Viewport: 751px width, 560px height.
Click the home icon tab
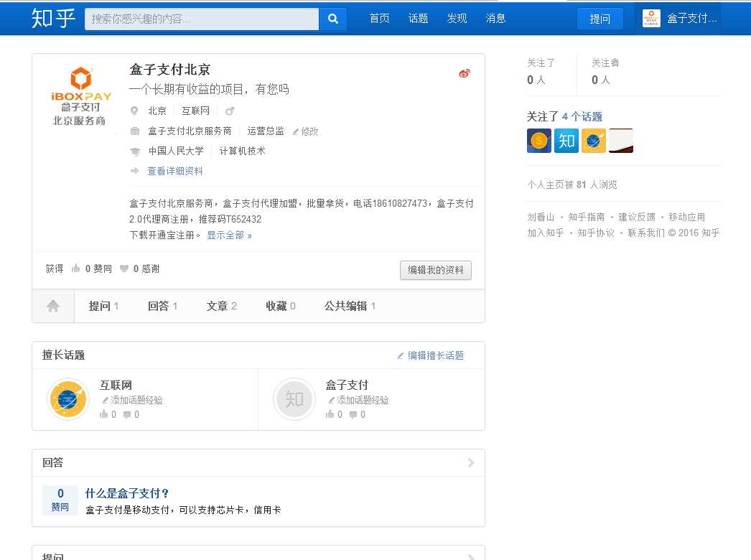coord(53,306)
